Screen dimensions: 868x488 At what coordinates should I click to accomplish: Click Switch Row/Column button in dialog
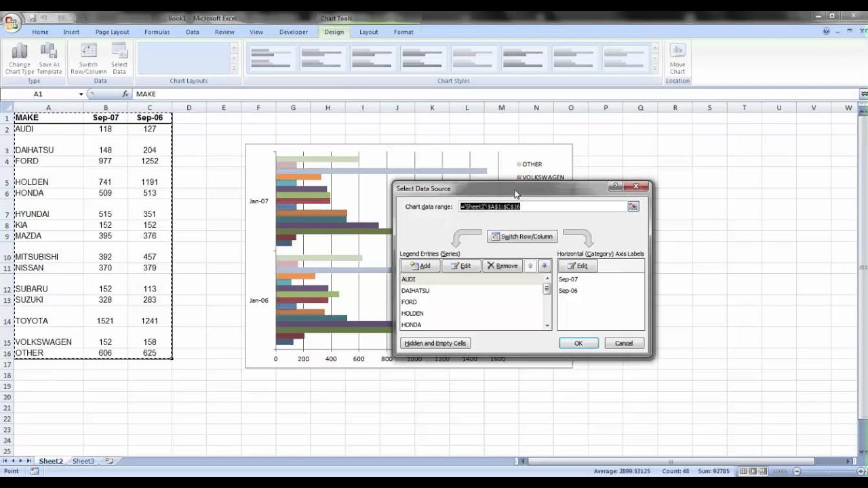coord(522,237)
